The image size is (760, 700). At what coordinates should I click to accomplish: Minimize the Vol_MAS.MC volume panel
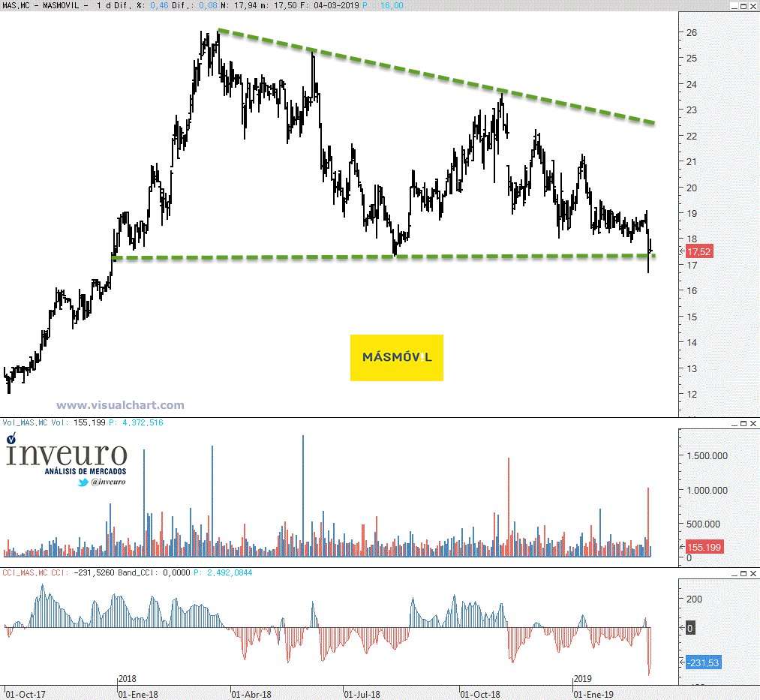click(734, 424)
